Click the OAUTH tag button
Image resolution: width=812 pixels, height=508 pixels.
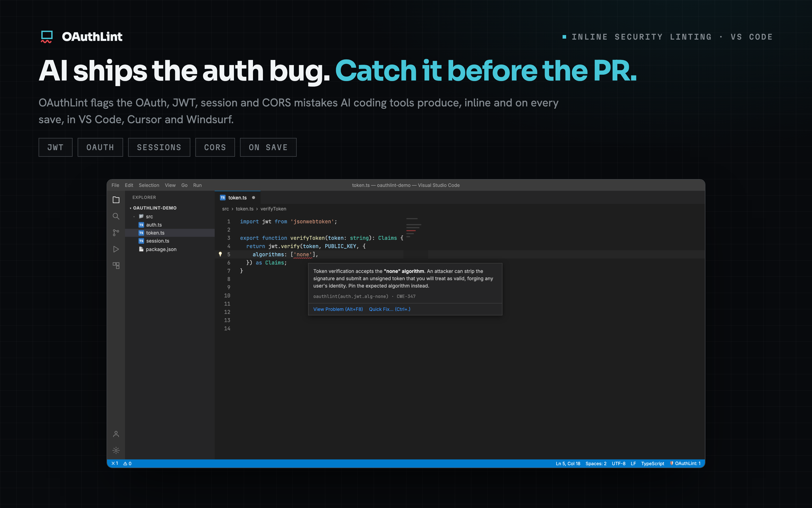coord(100,147)
